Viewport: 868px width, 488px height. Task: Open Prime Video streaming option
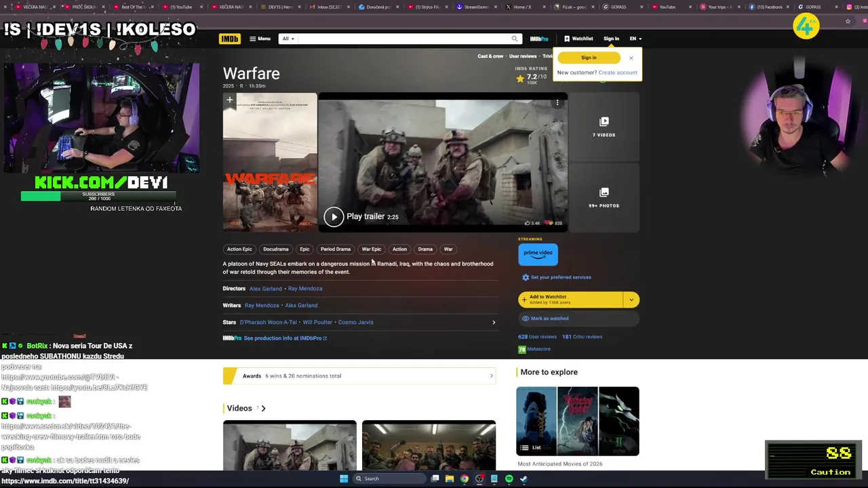538,253
